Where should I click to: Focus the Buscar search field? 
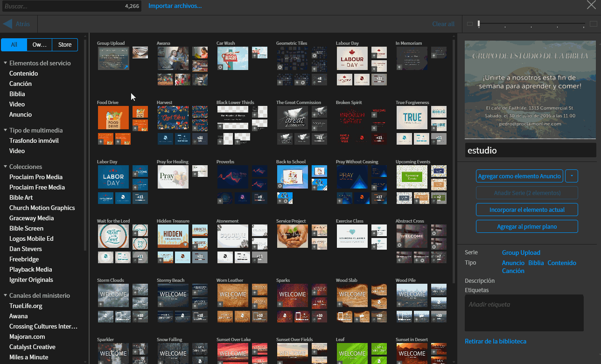coord(71,6)
